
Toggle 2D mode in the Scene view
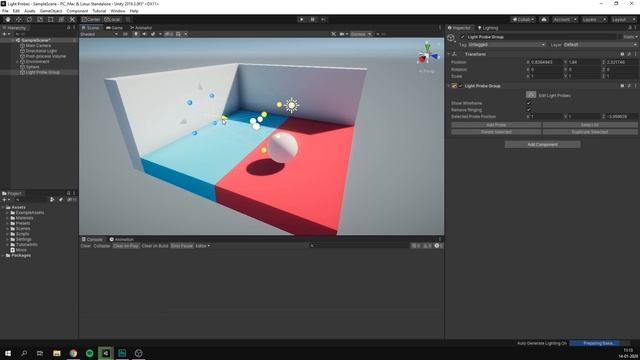tap(126, 34)
